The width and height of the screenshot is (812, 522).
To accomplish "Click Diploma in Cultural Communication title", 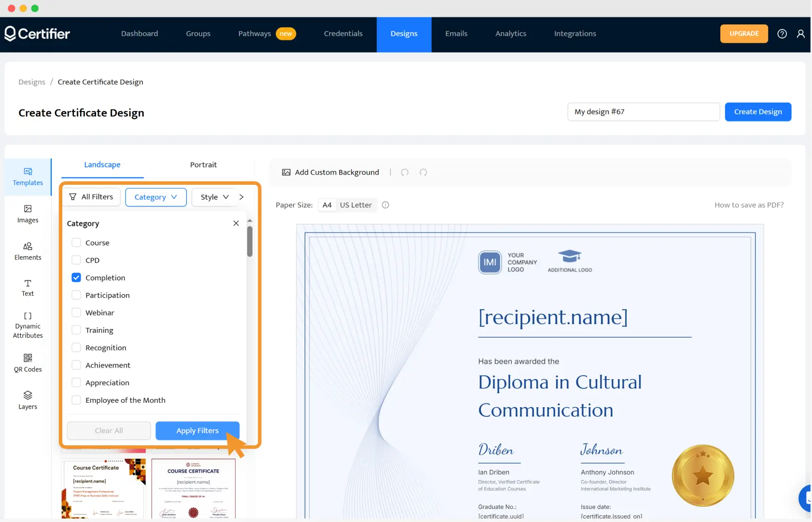I will point(560,396).
